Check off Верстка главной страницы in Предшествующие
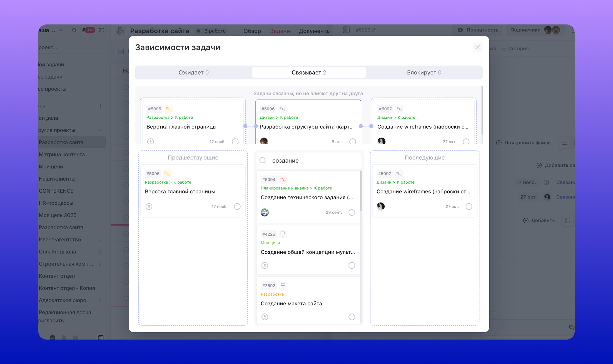The image size is (613, 364). (237, 206)
